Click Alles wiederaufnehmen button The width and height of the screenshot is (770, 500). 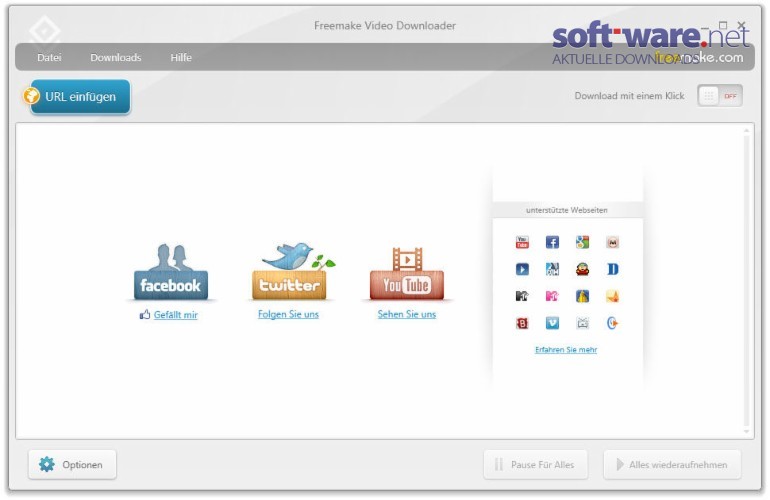672,465
